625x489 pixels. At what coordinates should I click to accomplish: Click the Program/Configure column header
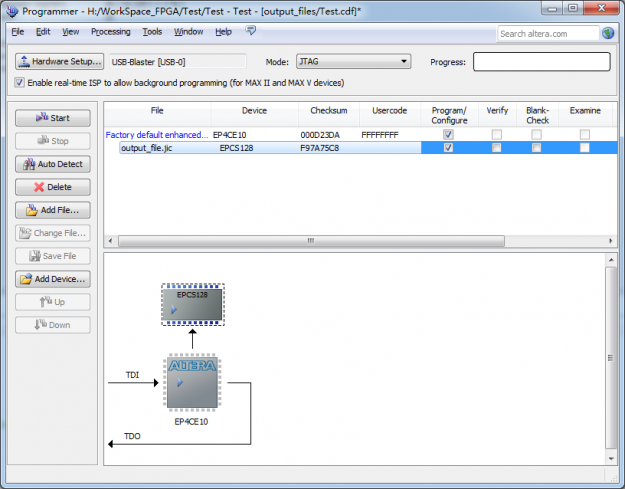coord(449,115)
